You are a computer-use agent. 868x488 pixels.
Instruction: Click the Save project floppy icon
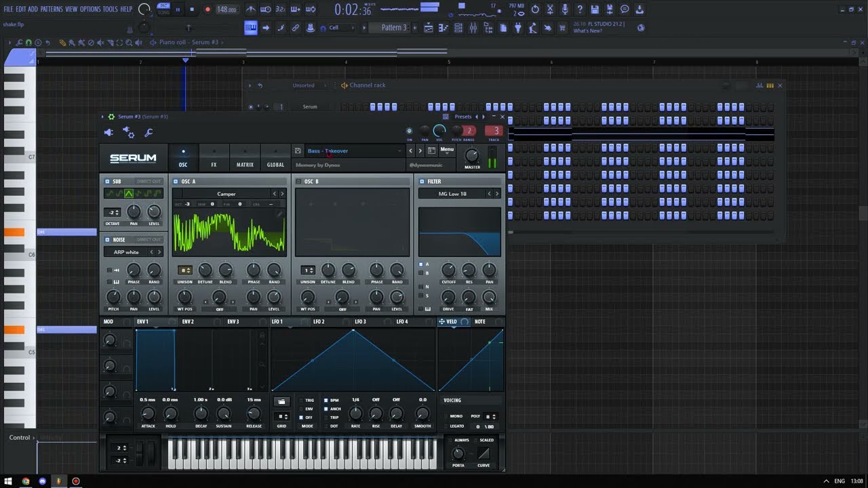point(595,9)
